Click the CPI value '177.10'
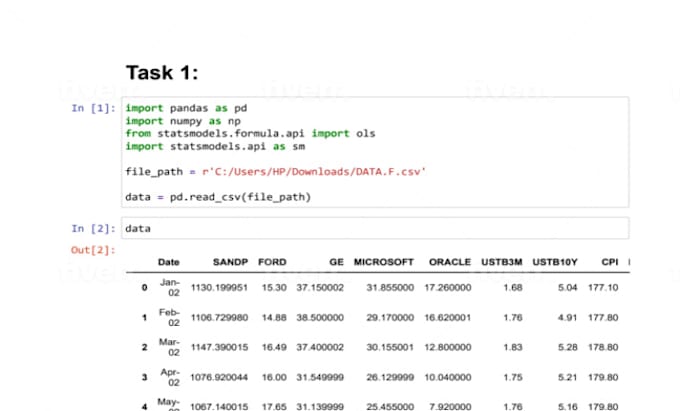This screenshot has height=411, width=680. (x=603, y=287)
